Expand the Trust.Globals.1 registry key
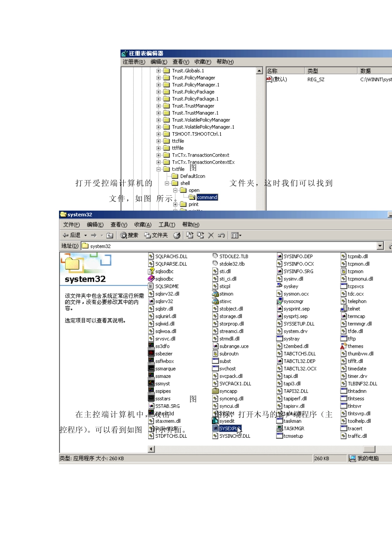This screenshot has height=555, width=392. tap(158, 71)
